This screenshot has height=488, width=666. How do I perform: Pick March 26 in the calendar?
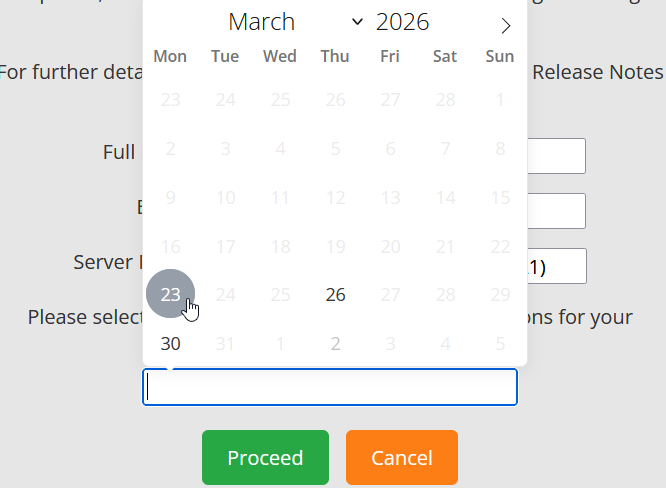336,294
